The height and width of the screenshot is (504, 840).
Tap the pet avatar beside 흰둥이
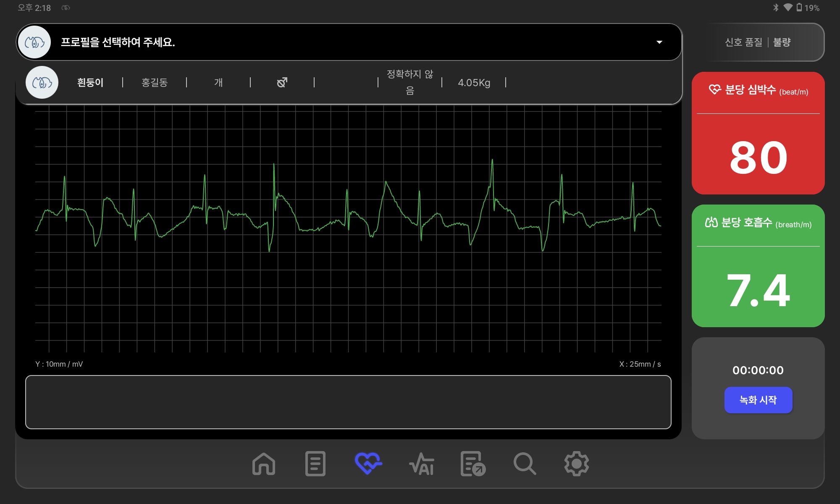(x=42, y=82)
